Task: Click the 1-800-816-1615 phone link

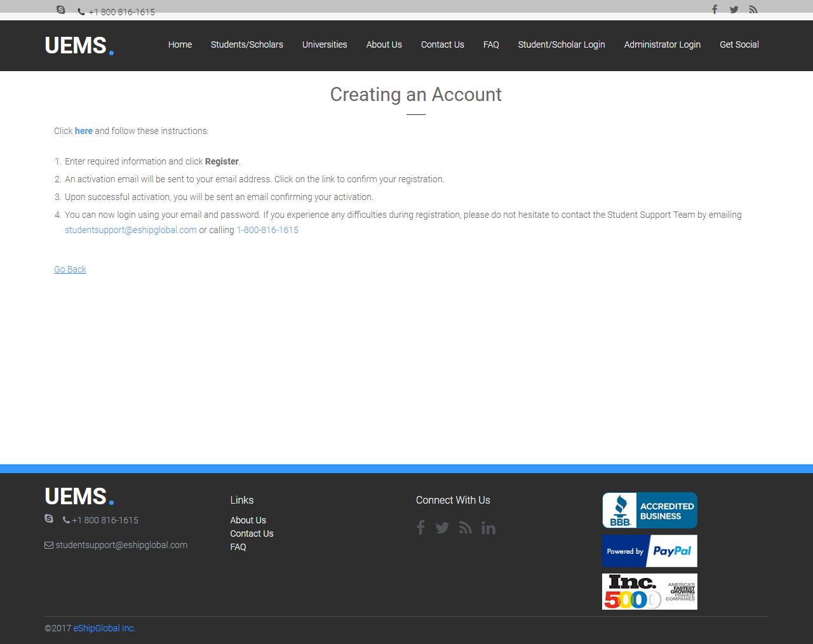Action: click(x=267, y=230)
